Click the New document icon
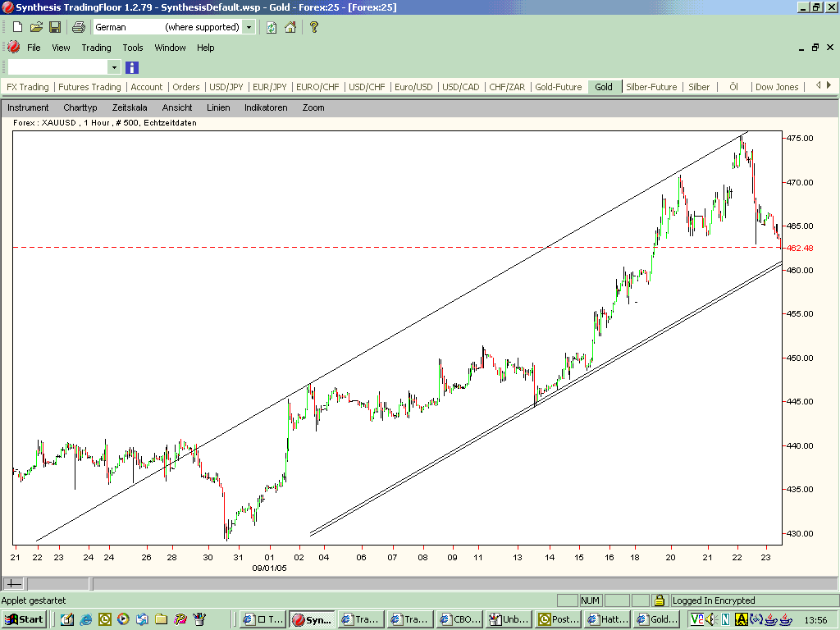The image size is (840, 630). [17, 27]
